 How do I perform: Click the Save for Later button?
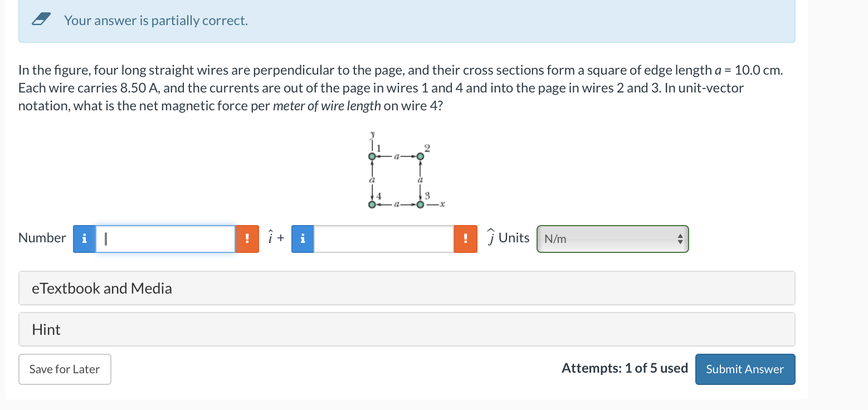64,369
